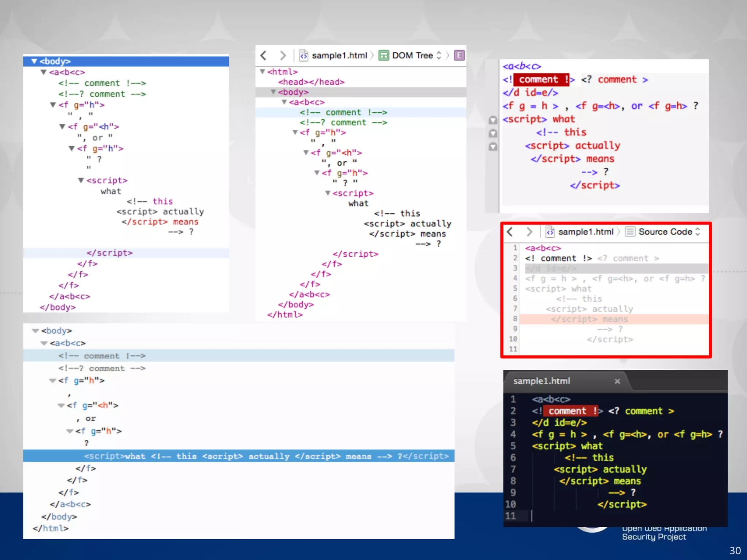Open the sample1.html breadcrumb beside DOM Tree
The height and width of the screenshot is (560, 747).
coord(333,55)
